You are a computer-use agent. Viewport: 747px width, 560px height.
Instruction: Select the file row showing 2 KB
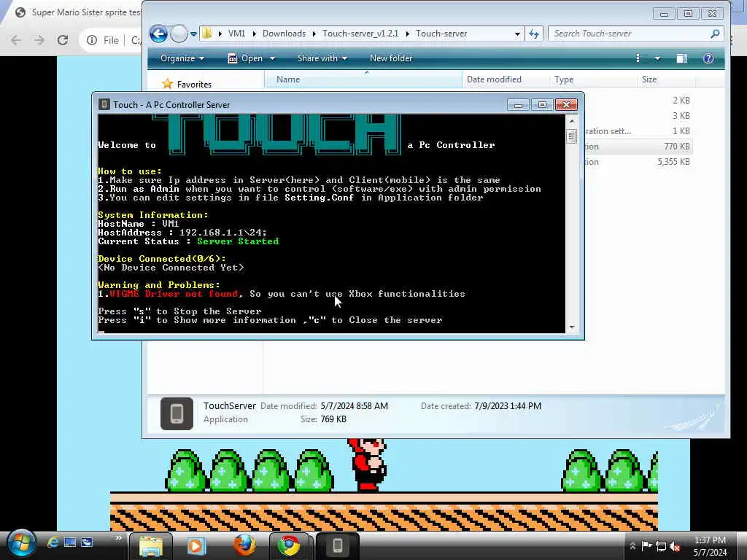(638, 101)
